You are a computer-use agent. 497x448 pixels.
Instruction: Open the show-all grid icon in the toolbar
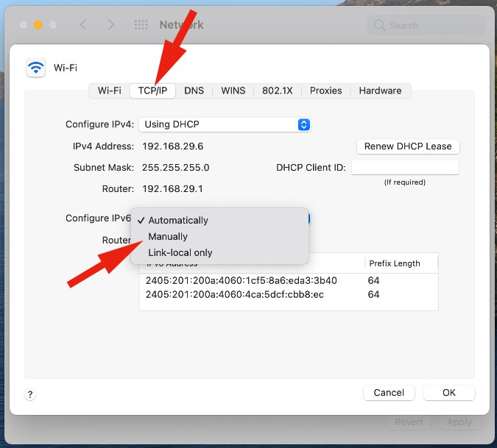[x=141, y=25]
